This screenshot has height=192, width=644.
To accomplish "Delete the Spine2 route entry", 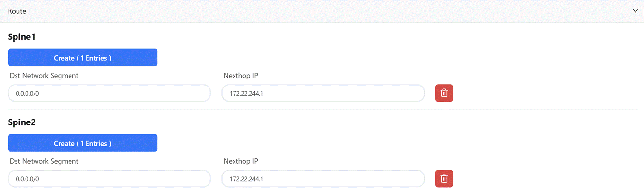I will [444, 179].
